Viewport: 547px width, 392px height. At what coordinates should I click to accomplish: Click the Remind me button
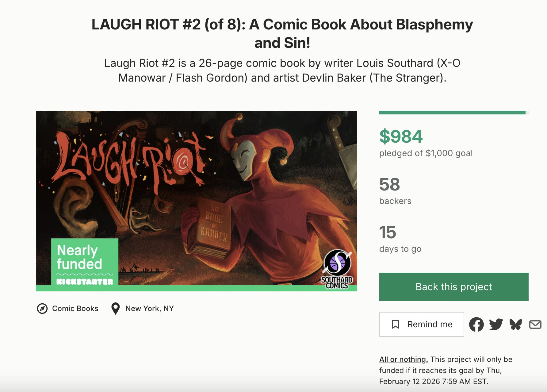(x=421, y=324)
